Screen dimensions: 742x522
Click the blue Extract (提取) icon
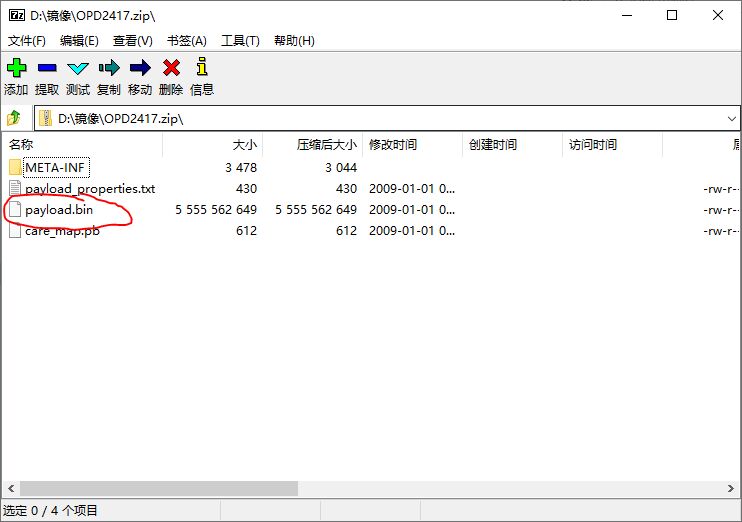pos(47,69)
